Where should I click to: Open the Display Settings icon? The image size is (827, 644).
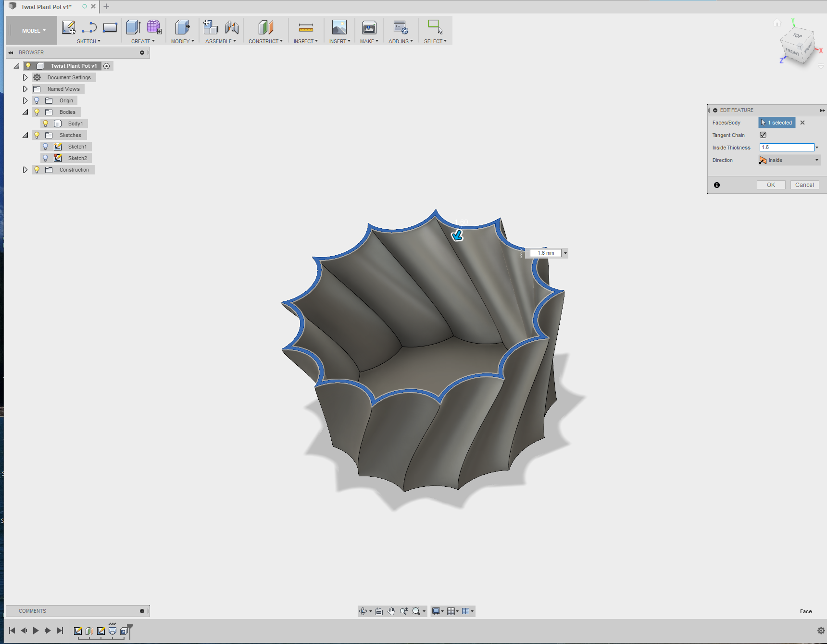point(436,611)
